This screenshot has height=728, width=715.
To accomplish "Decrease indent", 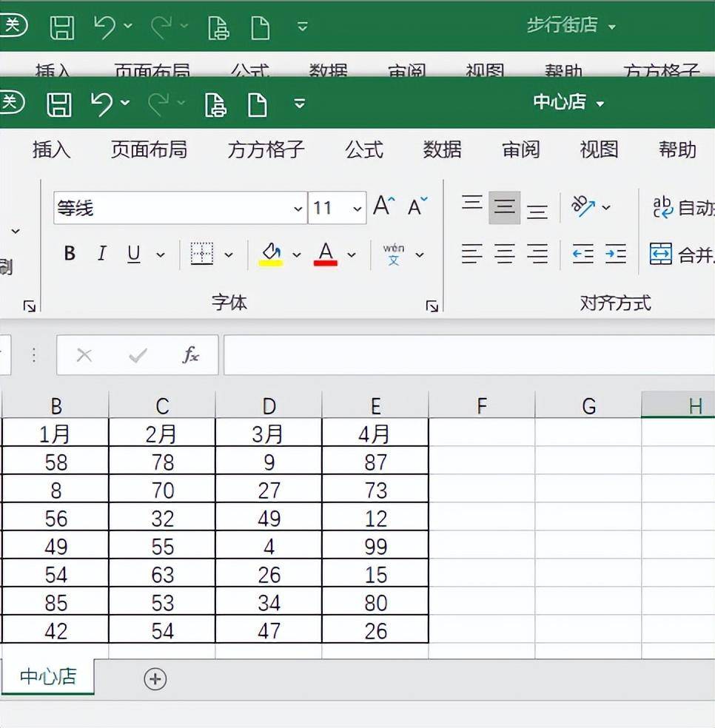I will 583,254.
